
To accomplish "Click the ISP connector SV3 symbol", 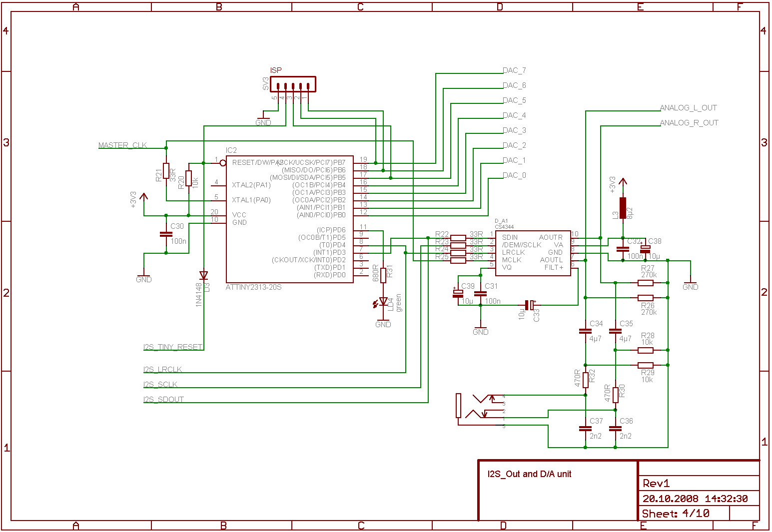I will point(293,84).
